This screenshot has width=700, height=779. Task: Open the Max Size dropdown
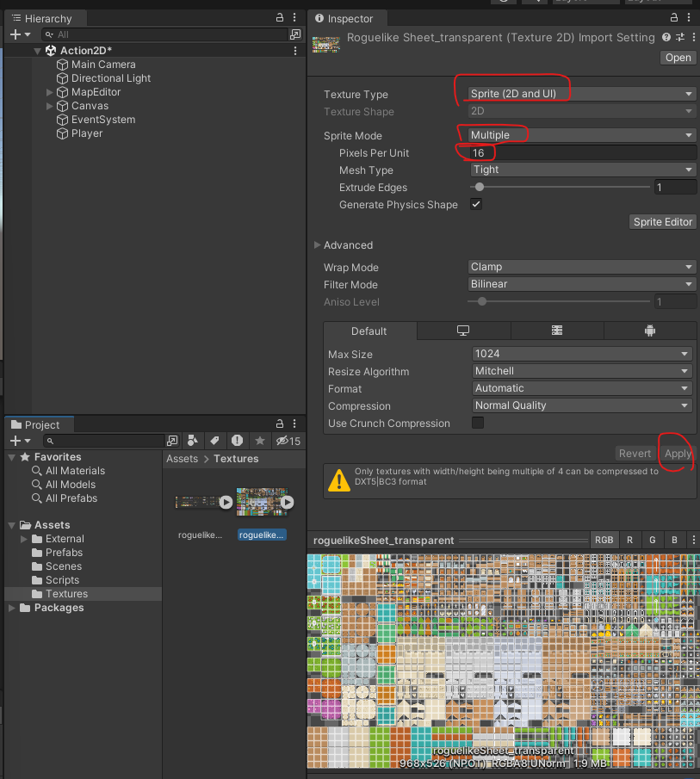[582, 354]
